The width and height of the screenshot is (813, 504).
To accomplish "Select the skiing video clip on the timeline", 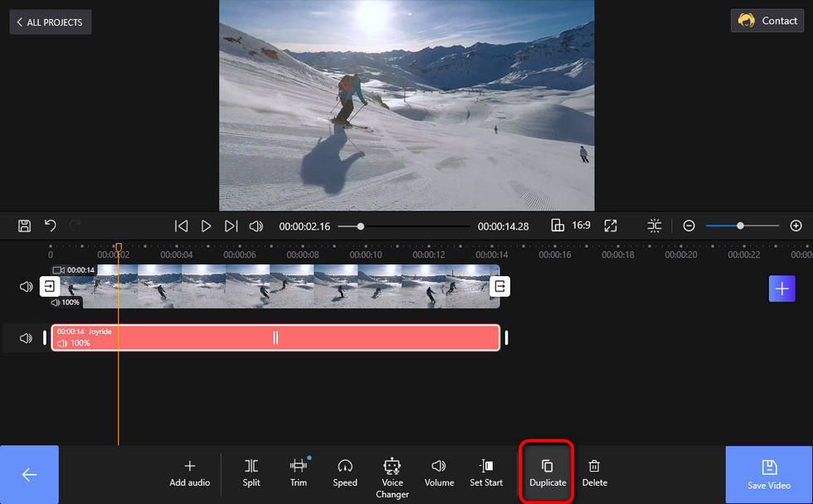I will coord(275,287).
